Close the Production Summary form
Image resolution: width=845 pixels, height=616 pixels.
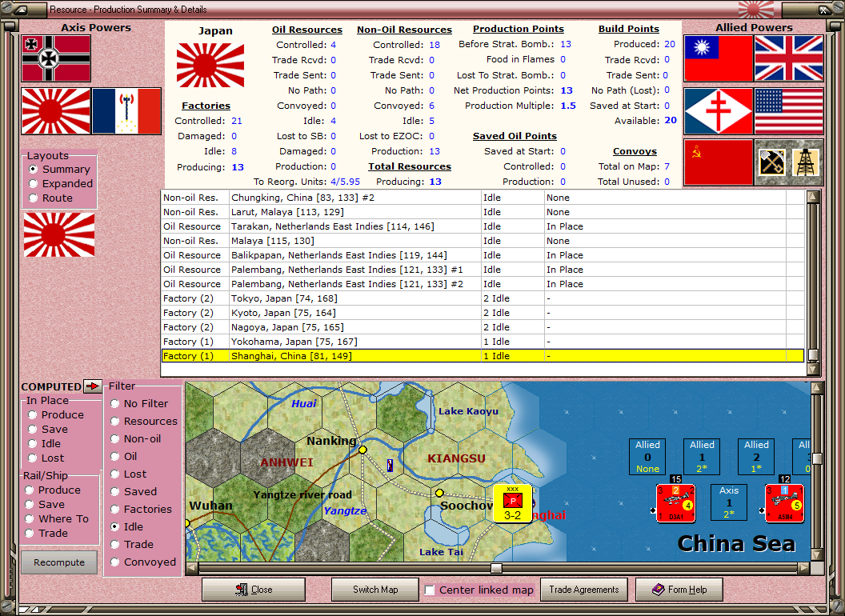point(254,590)
